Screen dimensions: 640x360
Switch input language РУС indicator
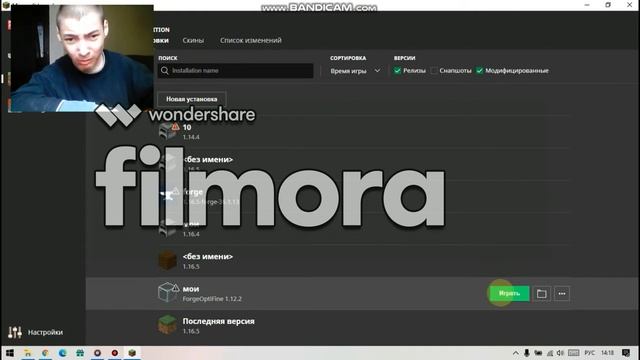(589, 353)
